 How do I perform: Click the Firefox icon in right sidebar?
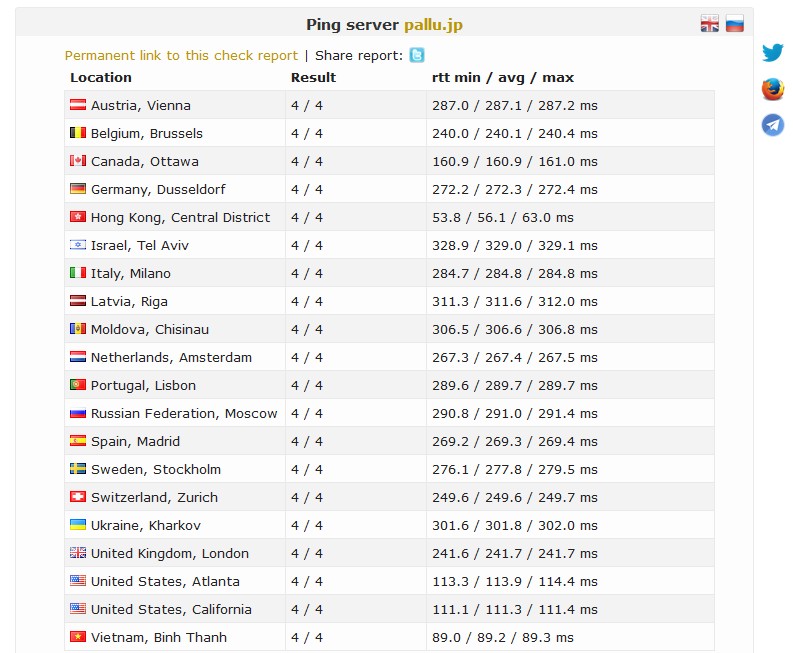point(772,89)
